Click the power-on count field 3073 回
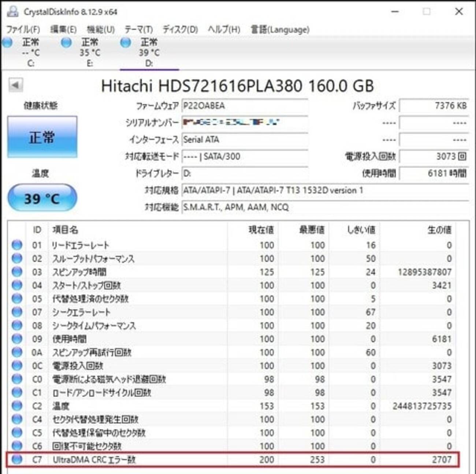This screenshot has width=476, height=474. pos(434,157)
